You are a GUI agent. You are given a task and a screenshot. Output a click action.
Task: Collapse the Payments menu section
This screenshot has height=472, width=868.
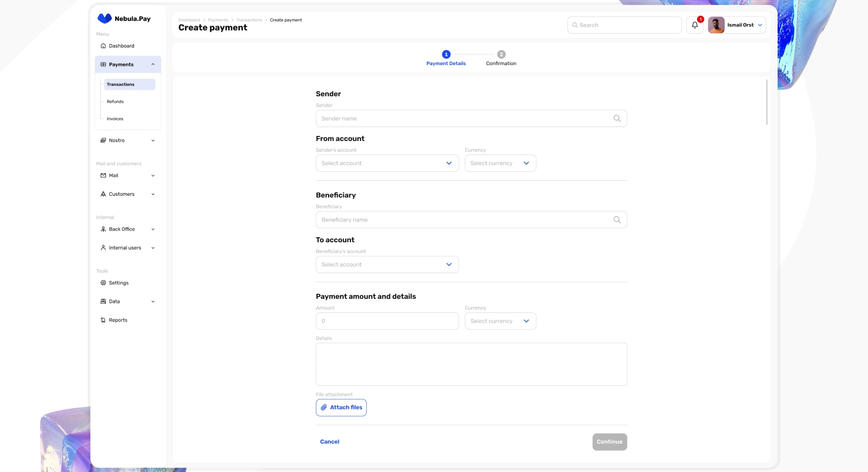pyautogui.click(x=153, y=65)
